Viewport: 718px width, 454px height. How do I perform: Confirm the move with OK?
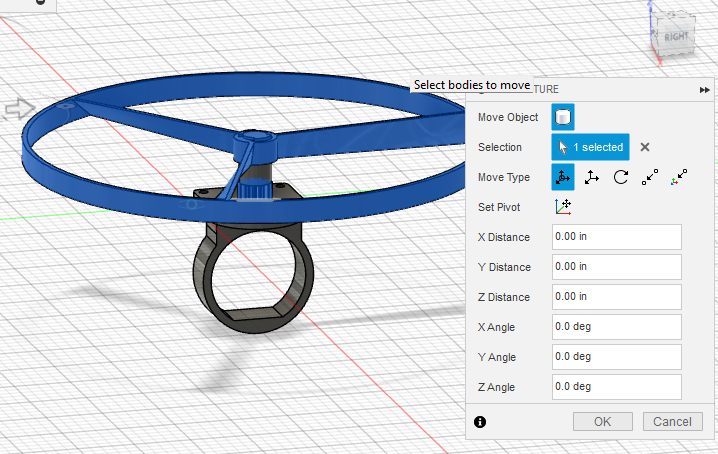[603, 421]
